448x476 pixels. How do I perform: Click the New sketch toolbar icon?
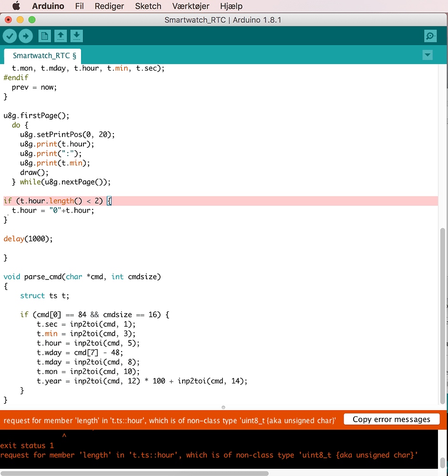coord(44,36)
